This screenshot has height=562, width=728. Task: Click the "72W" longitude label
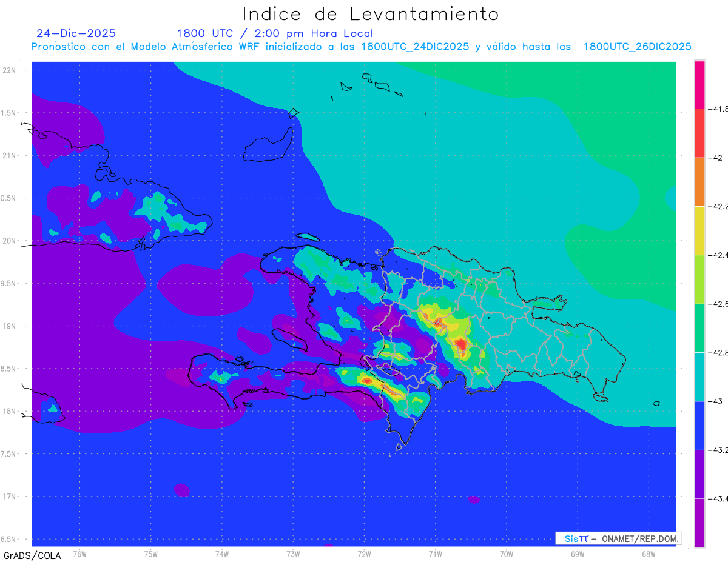click(x=364, y=554)
